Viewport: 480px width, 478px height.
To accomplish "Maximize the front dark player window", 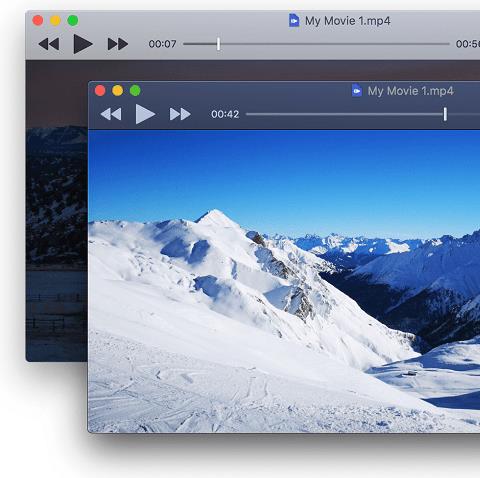I will tap(135, 90).
